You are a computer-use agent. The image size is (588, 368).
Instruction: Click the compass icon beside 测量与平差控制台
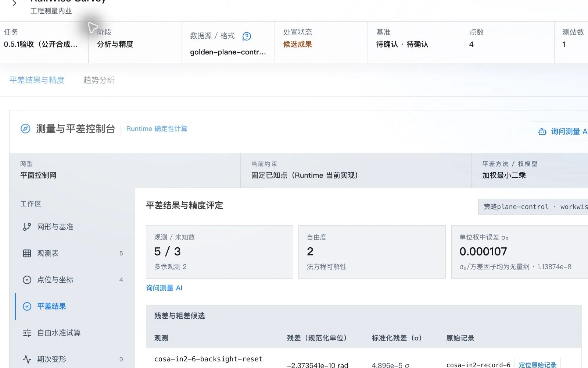point(25,129)
